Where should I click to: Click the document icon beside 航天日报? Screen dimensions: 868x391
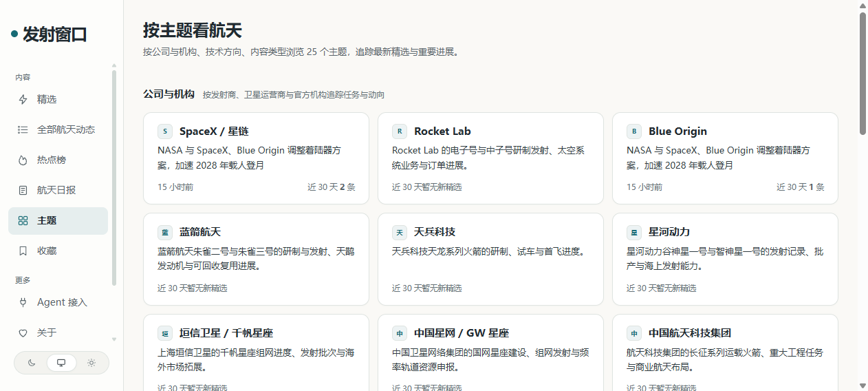(23, 190)
